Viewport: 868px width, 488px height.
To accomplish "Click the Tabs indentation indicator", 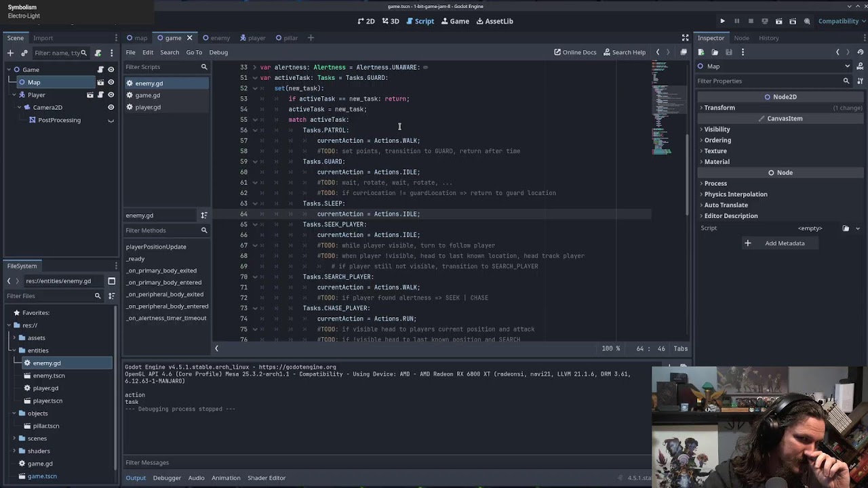I will click(x=681, y=348).
